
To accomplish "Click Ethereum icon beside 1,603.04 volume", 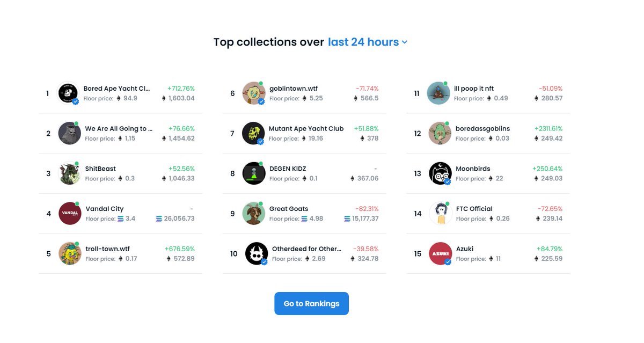I will coord(164,98).
